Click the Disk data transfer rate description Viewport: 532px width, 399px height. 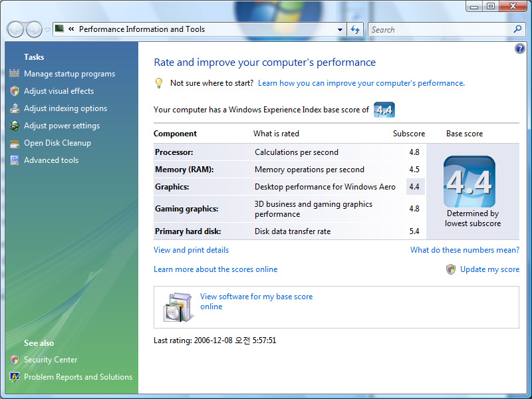(293, 231)
